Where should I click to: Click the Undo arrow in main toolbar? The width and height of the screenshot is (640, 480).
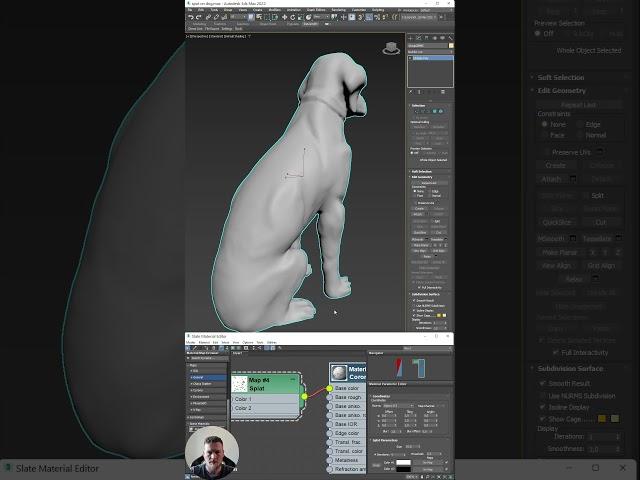191,17
